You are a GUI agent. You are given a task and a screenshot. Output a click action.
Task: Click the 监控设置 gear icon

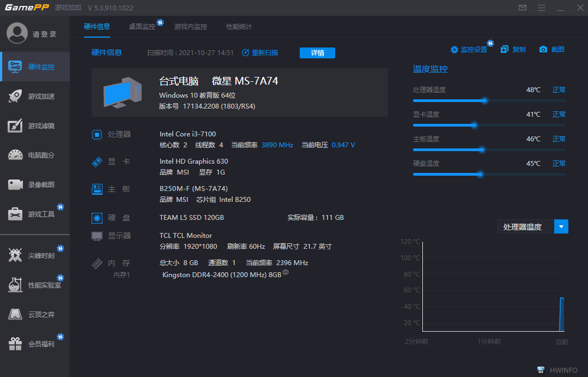pos(454,50)
